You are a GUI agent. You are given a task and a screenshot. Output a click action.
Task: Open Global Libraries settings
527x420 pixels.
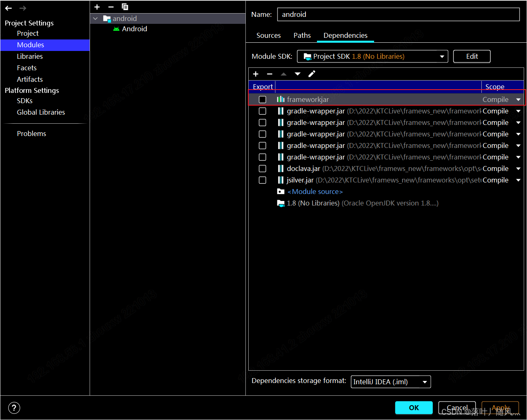click(41, 112)
